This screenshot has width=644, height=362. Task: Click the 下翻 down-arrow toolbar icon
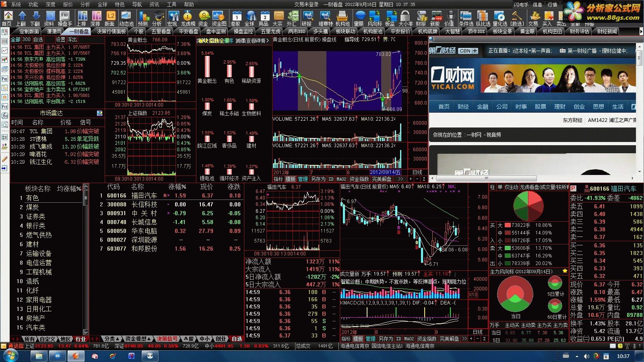click(36, 18)
